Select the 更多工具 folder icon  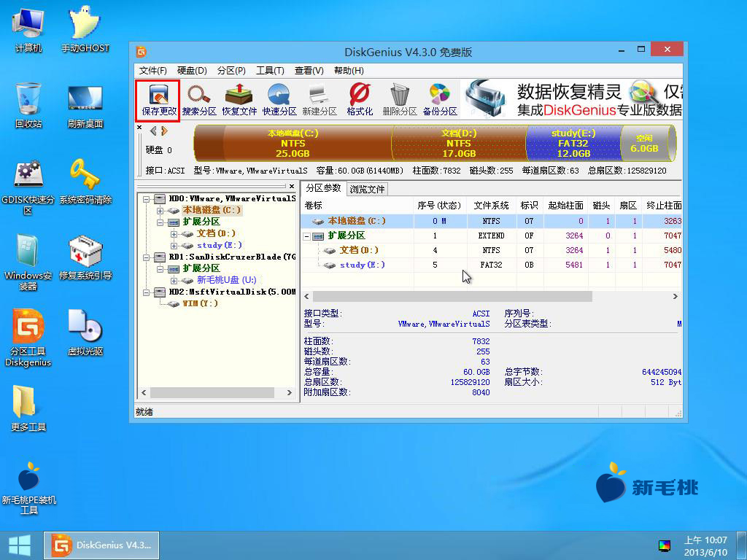pyautogui.click(x=28, y=408)
